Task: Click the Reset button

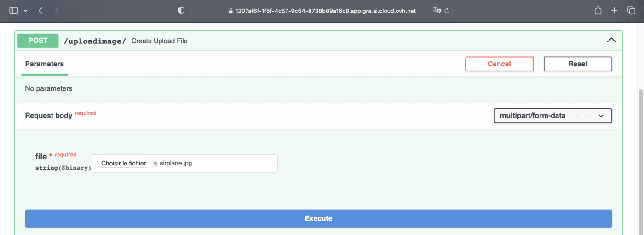Action: coord(578,64)
